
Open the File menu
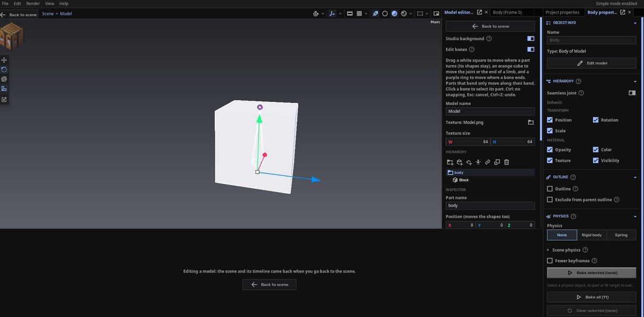pyautogui.click(x=5, y=3)
